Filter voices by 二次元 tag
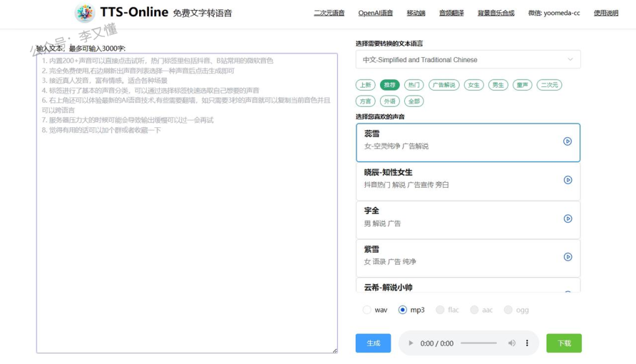The height and width of the screenshot is (364, 636). coord(549,85)
